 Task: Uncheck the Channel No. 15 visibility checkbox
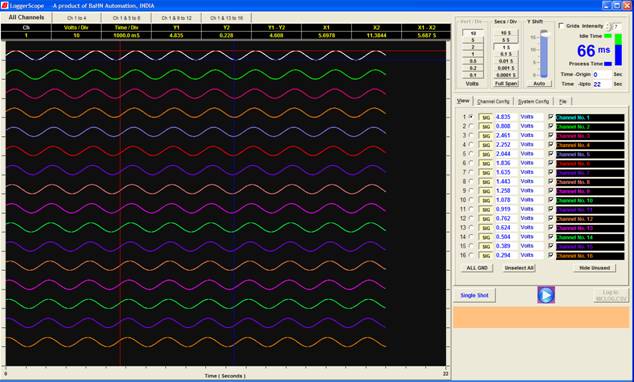coord(550,246)
